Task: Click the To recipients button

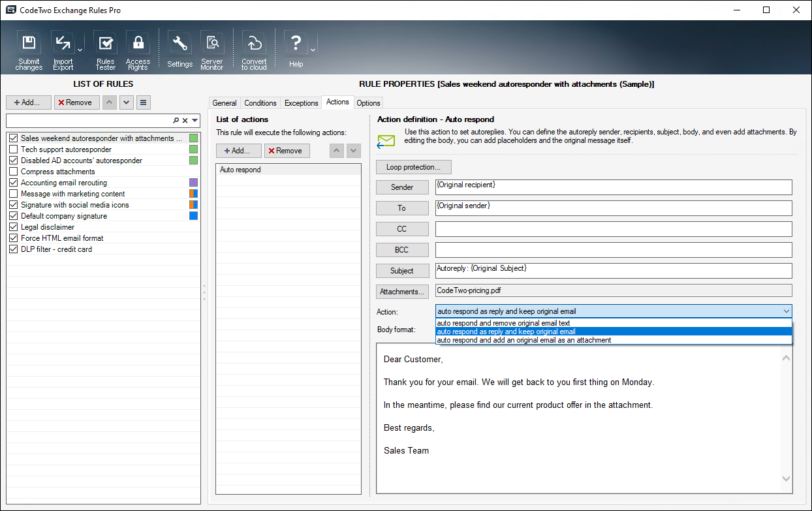Action: click(402, 208)
